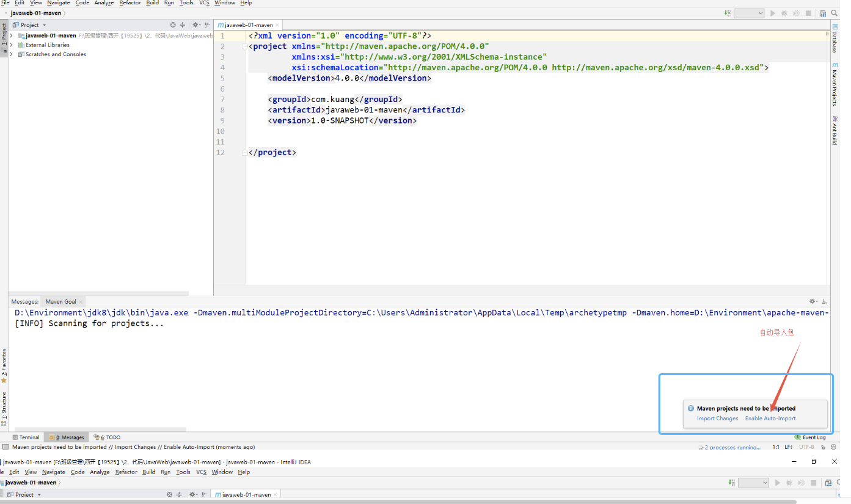Click the Debug bug icon in lower window
Viewport: 851px width, 504px height.
point(789,483)
